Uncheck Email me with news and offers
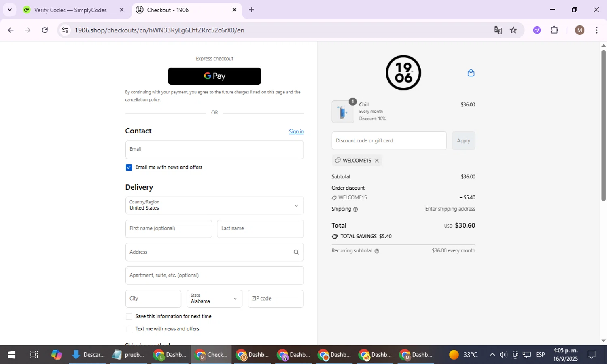The height and width of the screenshot is (364, 607). click(129, 167)
